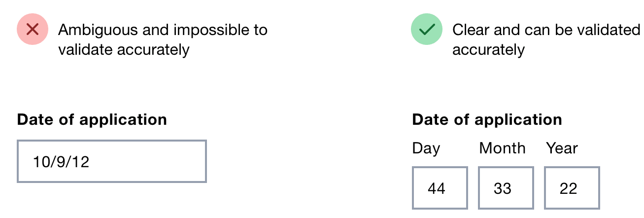Click the "Month" field label
644x218 pixels.
pos(502,148)
